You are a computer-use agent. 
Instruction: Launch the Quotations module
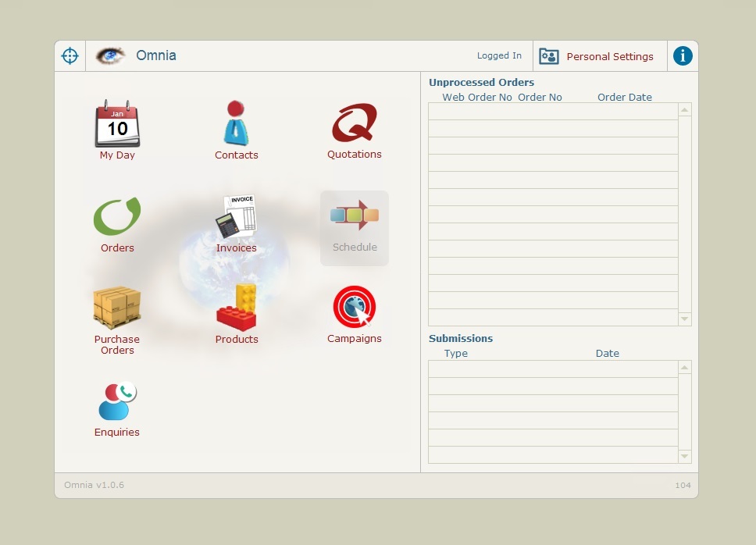click(x=355, y=125)
